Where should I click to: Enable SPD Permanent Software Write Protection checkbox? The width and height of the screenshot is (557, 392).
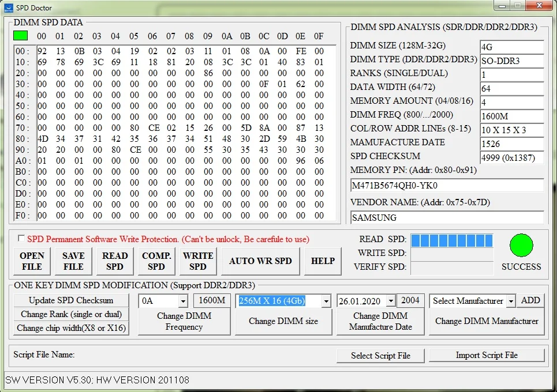click(21, 239)
